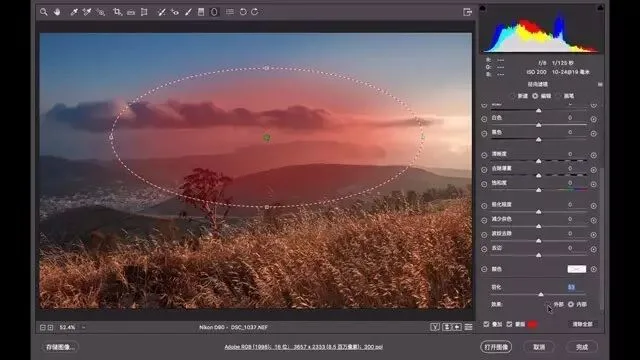Click minus icon for 锐化程度 slider
Screen dimensions: 640x360
point(484,206)
